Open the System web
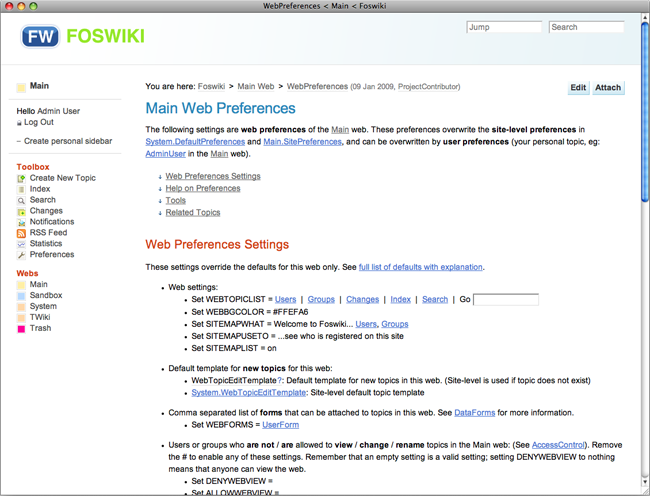650x496 pixels. pos(43,306)
